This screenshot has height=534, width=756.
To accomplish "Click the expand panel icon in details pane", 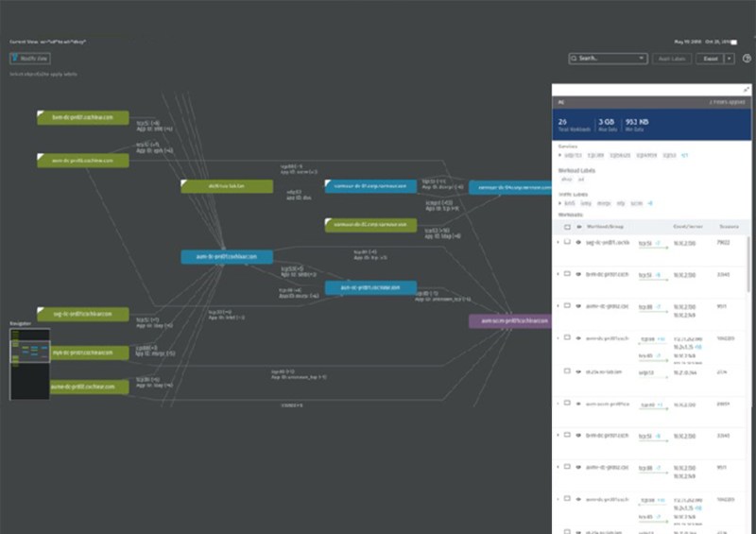I will pyautogui.click(x=747, y=89).
